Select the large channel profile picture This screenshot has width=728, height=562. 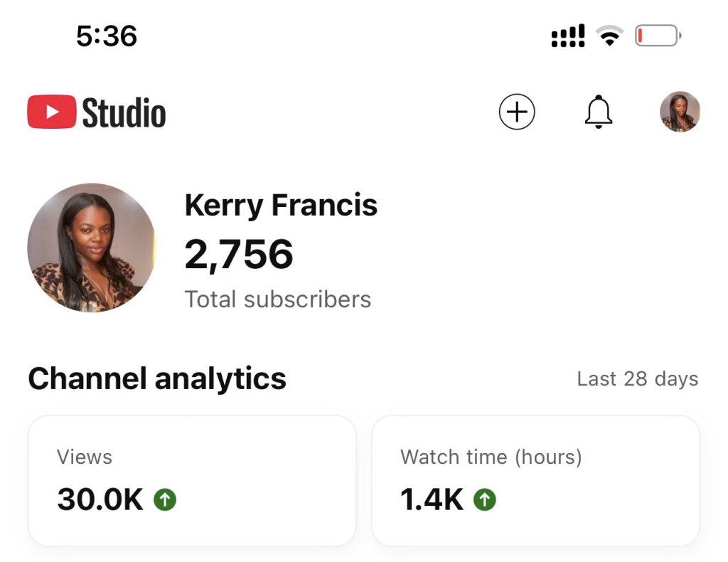[92, 248]
